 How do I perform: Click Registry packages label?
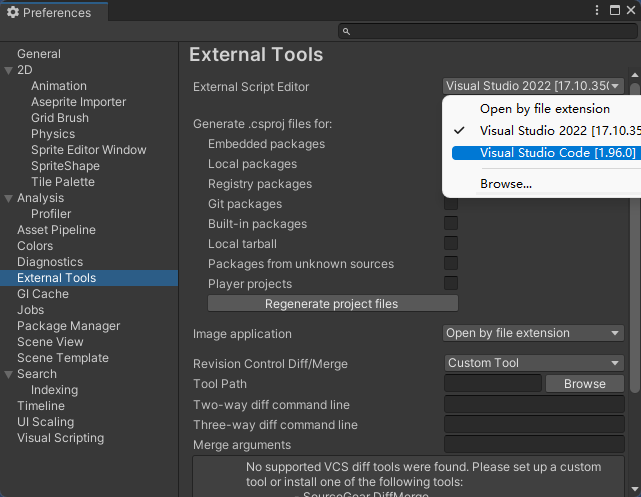260,184
